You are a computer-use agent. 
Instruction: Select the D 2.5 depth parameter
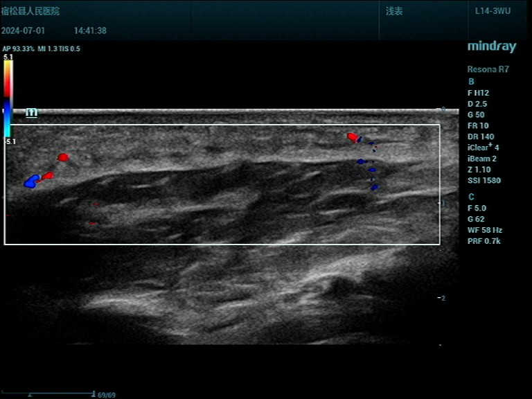click(477, 104)
